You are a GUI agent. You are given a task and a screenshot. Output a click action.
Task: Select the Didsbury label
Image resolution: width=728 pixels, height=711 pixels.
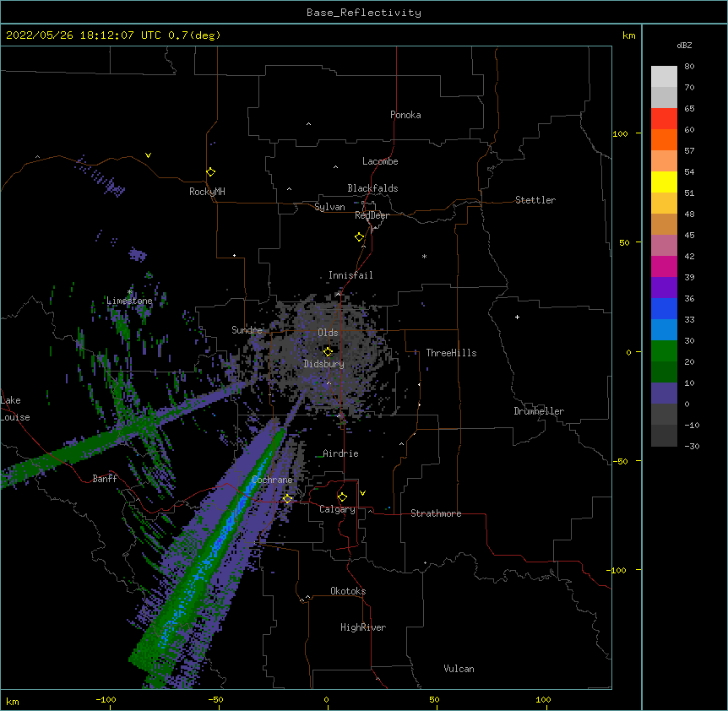point(324,364)
